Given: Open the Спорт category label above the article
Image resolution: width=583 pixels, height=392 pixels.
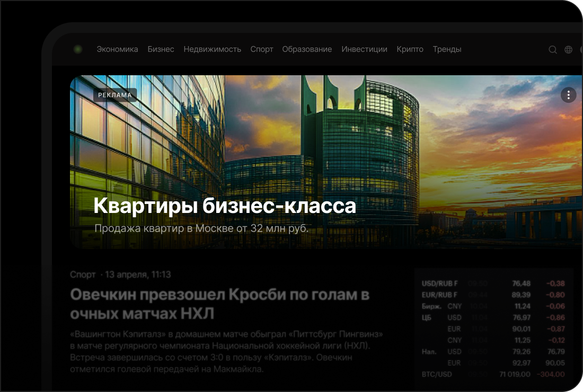Looking at the screenshot, I should [x=83, y=274].
